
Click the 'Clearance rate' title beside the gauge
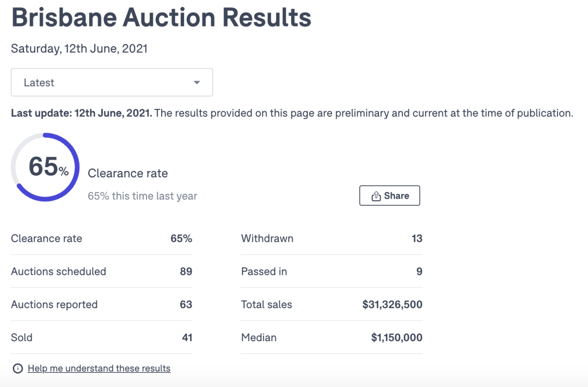pyautogui.click(x=128, y=174)
